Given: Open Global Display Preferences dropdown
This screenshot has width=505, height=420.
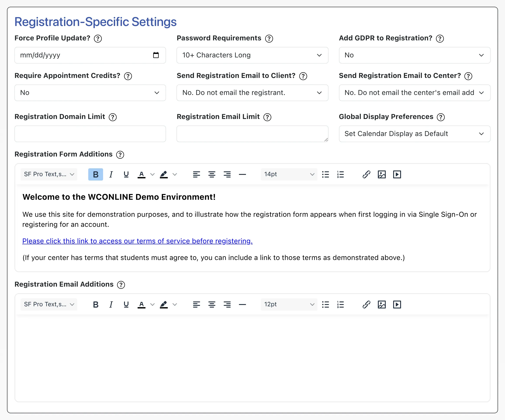Looking at the screenshot, I should pyautogui.click(x=415, y=134).
